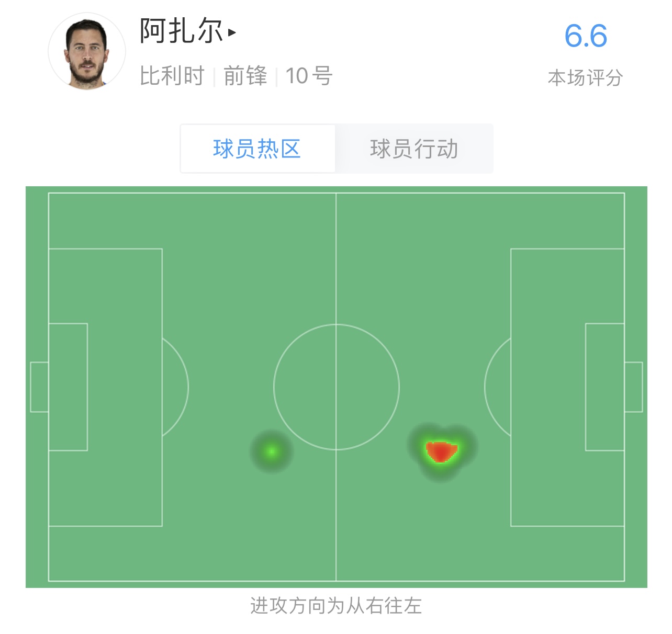The image size is (672, 634).
Task: Tap the player name 阿扎尔
Action: pos(181,31)
